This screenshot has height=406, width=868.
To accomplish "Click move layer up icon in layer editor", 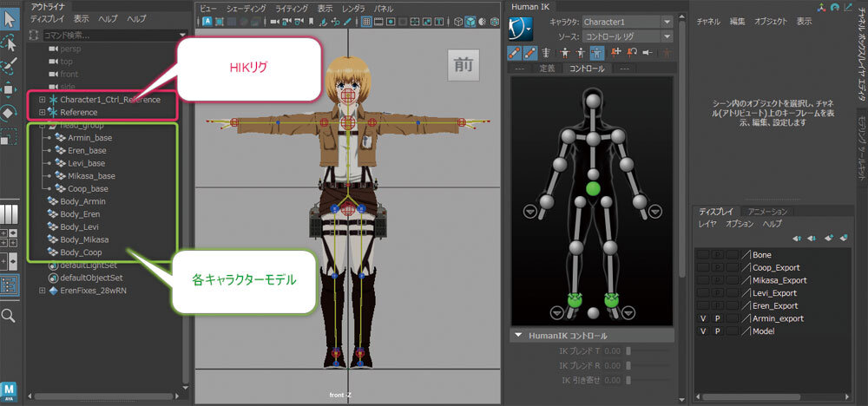I will click(797, 239).
